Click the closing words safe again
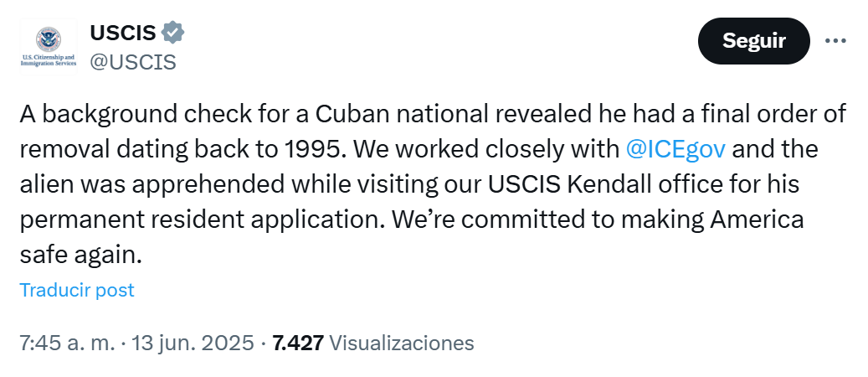The image size is (868, 377). [81, 256]
